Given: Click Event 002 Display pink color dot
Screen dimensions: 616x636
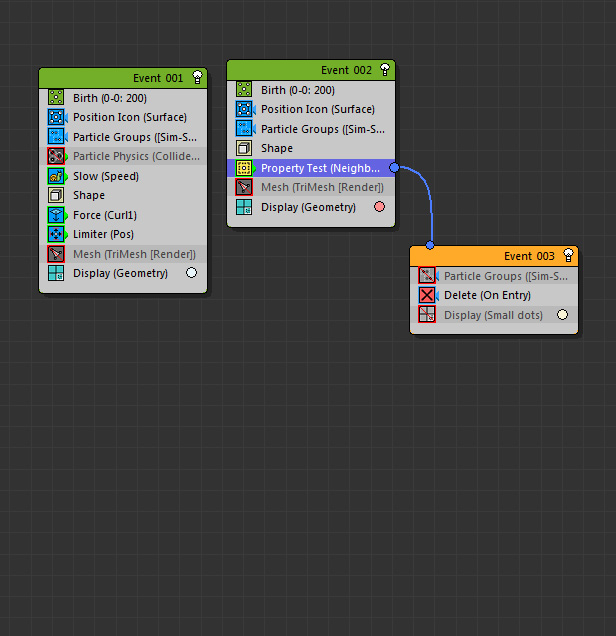Looking at the screenshot, I should pos(379,207).
